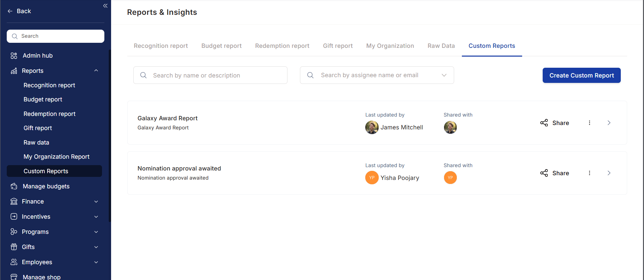Collapse the Reports section chevron
The height and width of the screenshot is (280, 644).
pyautogui.click(x=96, y=71)
